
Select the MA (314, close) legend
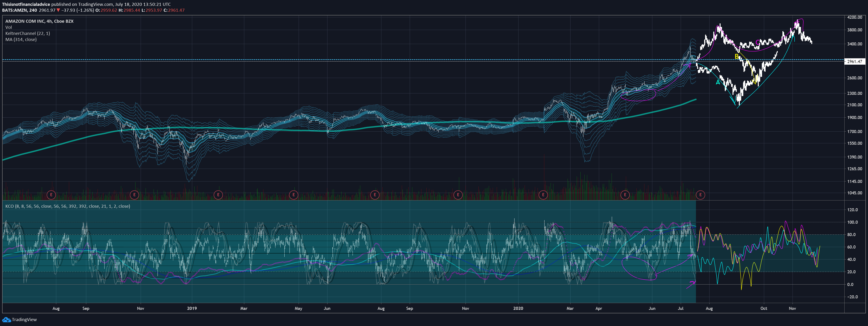point(21,39)
